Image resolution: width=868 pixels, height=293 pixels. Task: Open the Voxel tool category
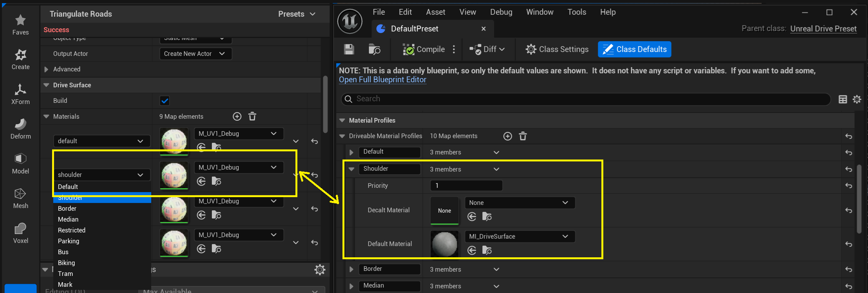[20, 233]
